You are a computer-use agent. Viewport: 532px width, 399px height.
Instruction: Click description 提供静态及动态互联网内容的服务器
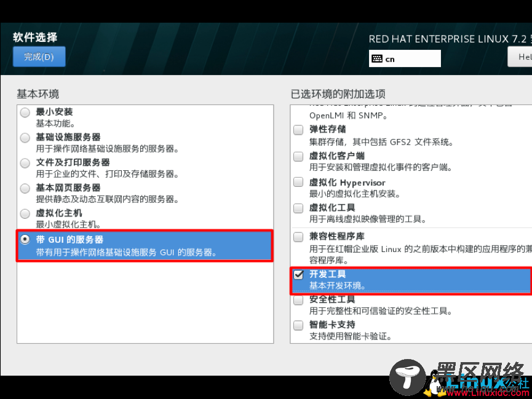[x=107, y=199]
